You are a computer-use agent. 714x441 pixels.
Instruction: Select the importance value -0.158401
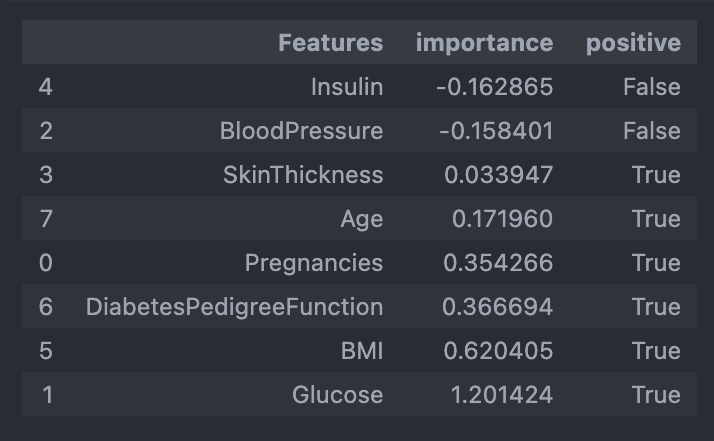point(494,131)
